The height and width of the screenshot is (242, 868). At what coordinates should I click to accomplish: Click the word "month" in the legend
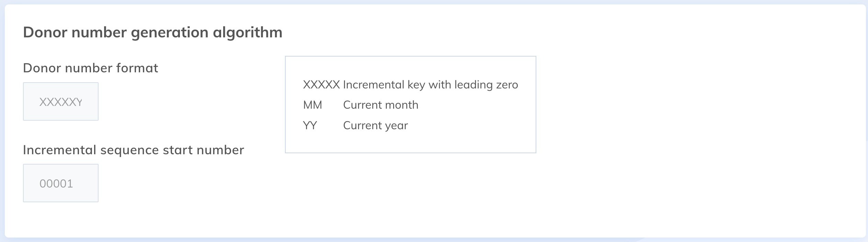403,105
